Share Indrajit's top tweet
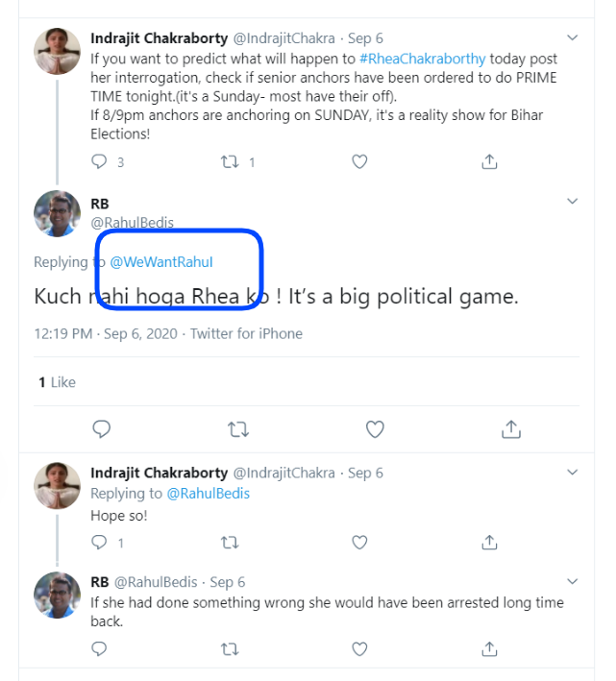The width and height of the screenshot is (616, 681). click(x=489, y=162)
